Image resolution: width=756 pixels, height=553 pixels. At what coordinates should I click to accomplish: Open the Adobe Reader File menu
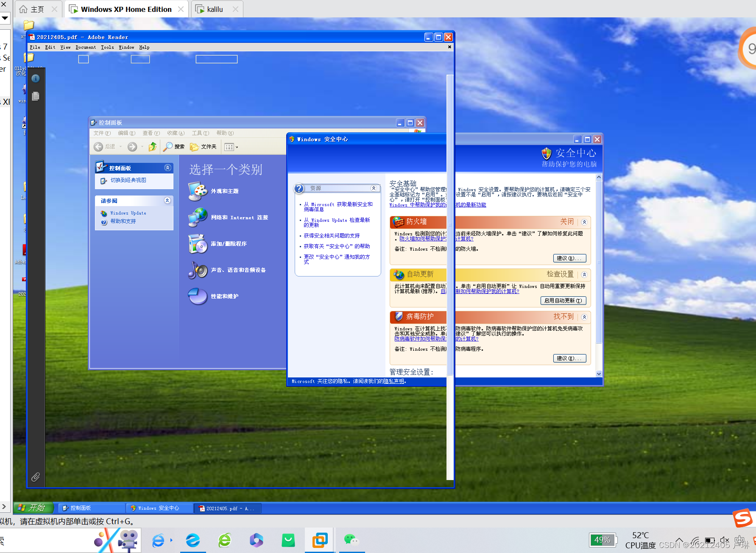click(35, 47)
